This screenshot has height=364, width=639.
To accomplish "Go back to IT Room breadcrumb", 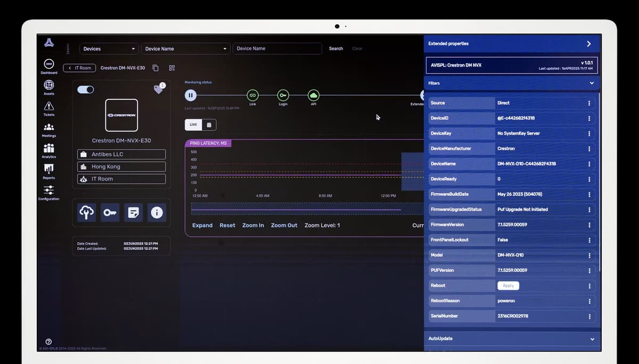I will tap(80, 68).
